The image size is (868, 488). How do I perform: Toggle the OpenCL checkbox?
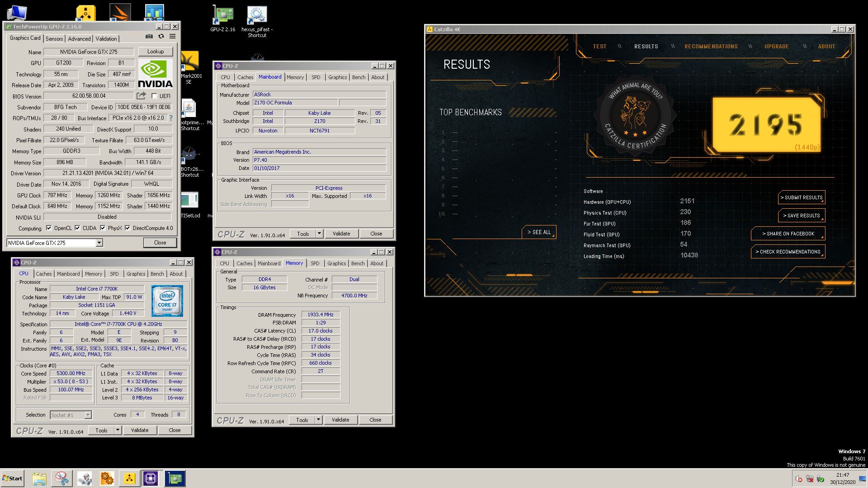point(49,228)
